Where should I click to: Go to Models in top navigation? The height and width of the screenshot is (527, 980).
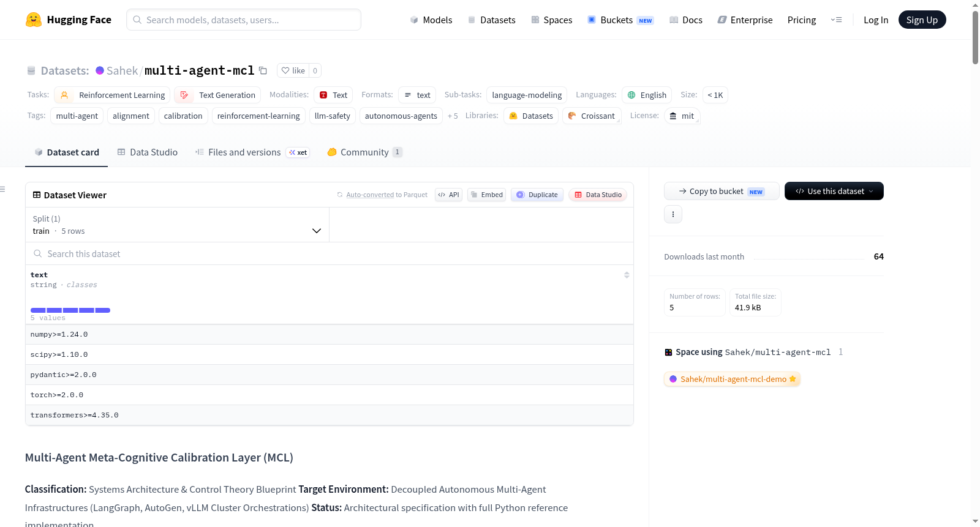click(x=431, y=20)
